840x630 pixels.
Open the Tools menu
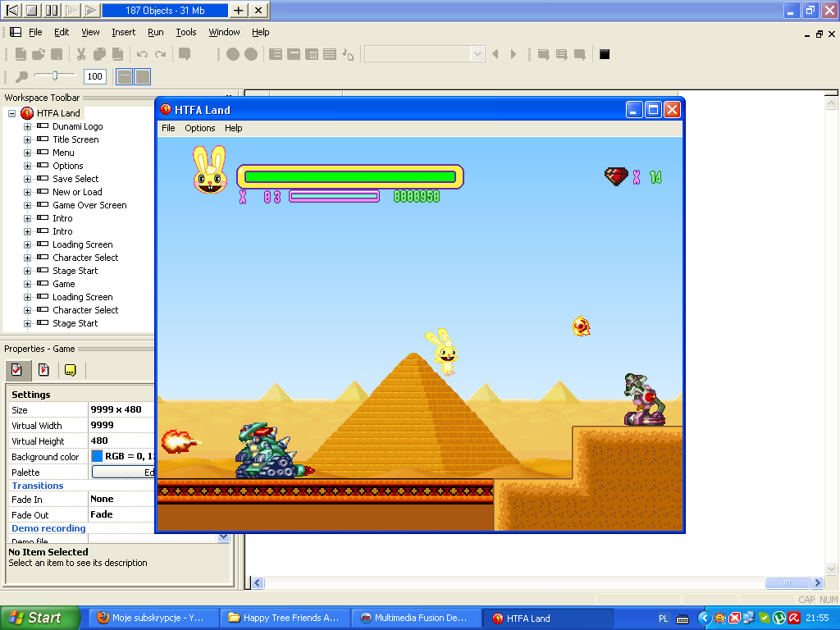point(186,32)
